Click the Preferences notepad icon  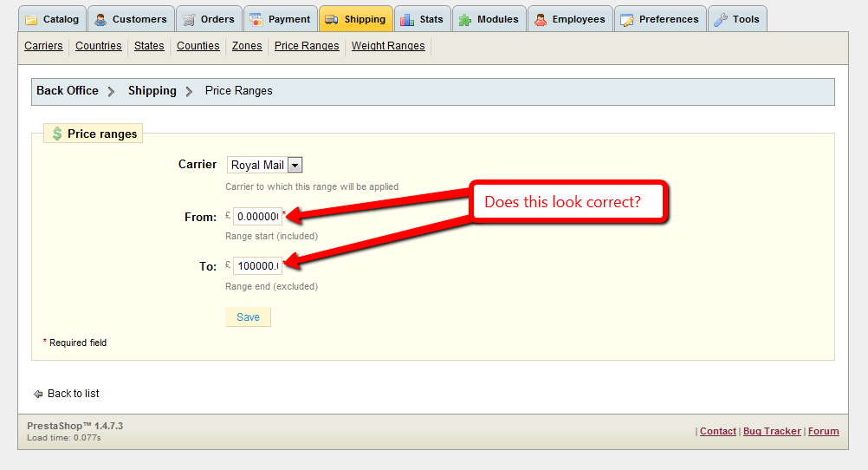point(627,20)
